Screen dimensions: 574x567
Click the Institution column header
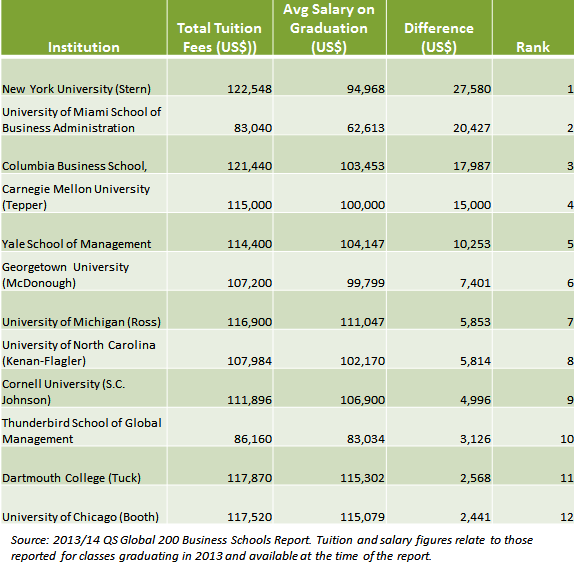click(84, 27)
